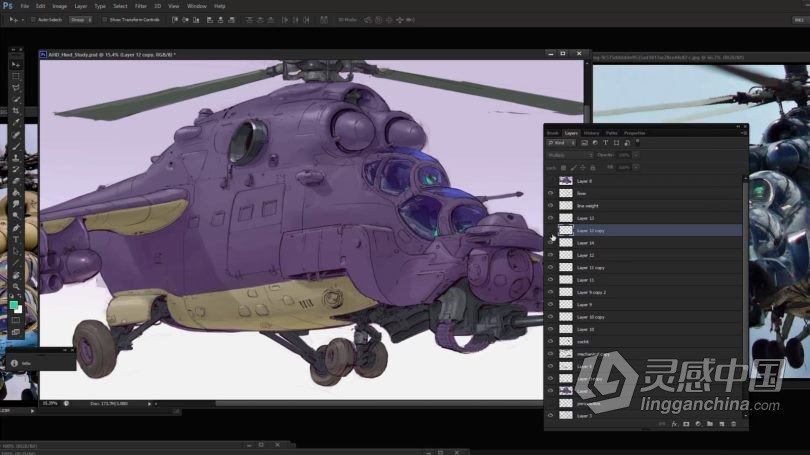810x455 pixels.
Task: Switch to the Brush tab
Action: (553, 133)
